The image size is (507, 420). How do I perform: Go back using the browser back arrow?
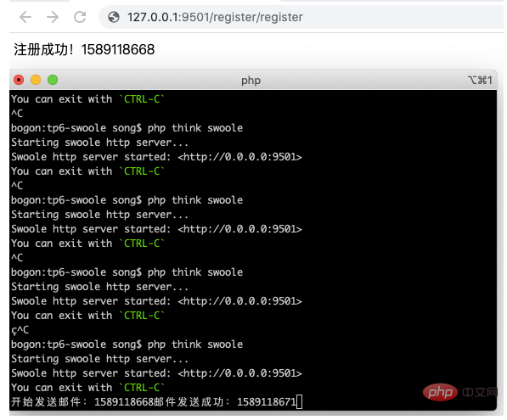[x=25, y=17]
